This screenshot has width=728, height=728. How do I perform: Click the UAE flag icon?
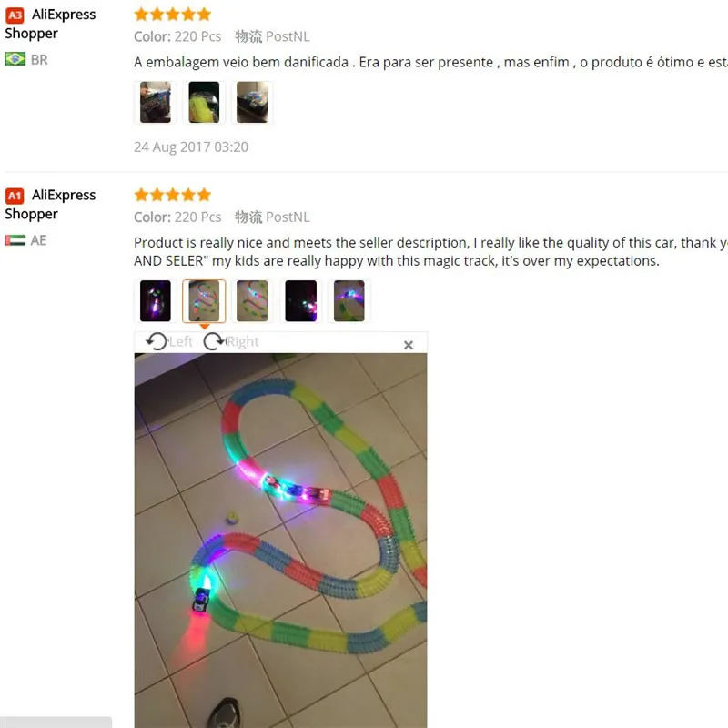pos(15,240)
